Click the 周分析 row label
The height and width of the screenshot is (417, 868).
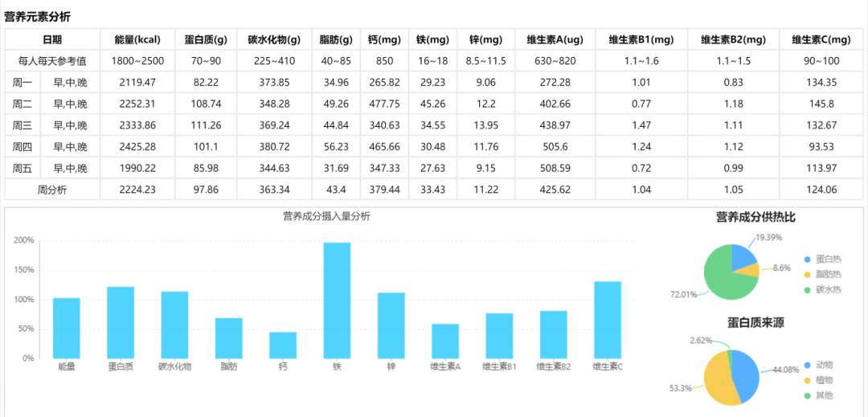click(x=52, y=190)
